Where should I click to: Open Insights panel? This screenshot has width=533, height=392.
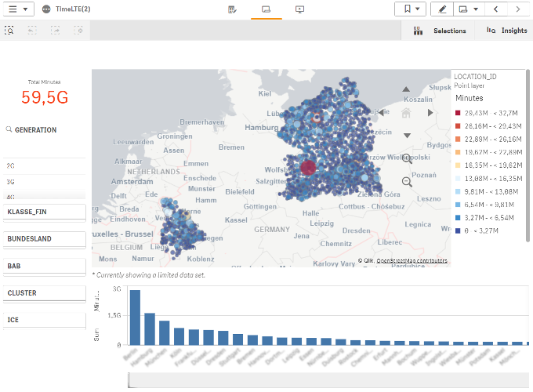[506, 31]
